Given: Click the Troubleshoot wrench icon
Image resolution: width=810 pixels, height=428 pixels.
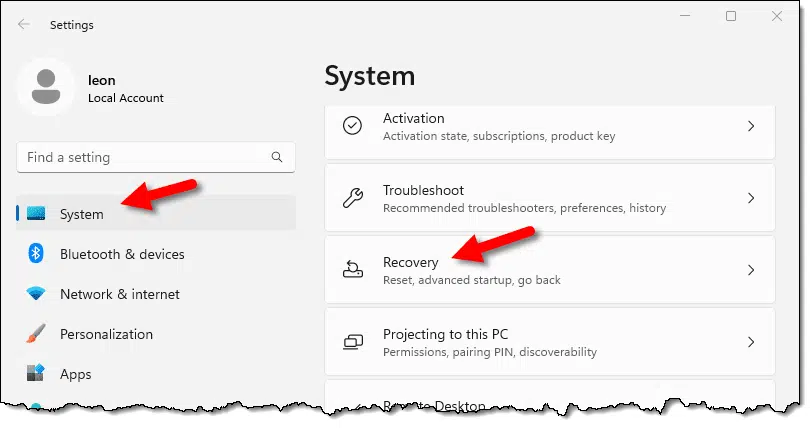Looking at the screenshot, I should (x=353, y=198).
